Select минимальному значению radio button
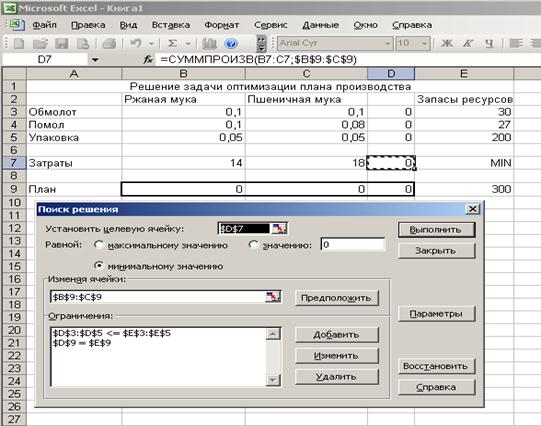The width and height of the screenshot is (541, 426). (99, 266)
